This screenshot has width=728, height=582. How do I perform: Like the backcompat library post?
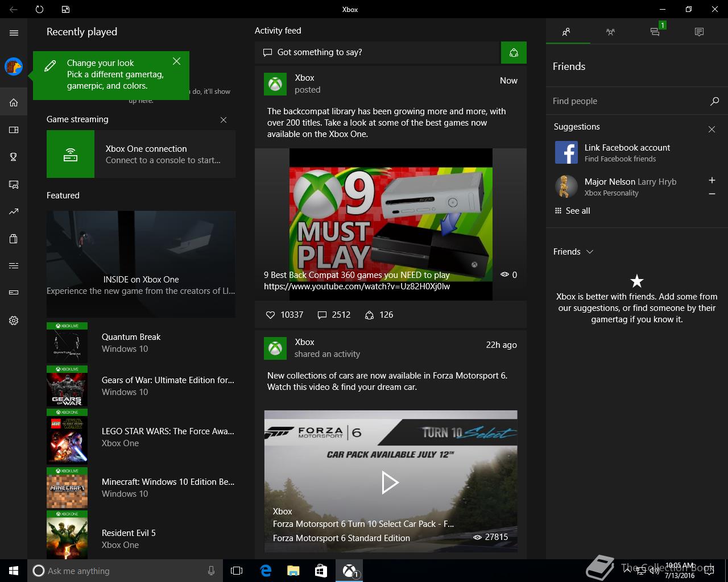click(x=271, y=315)
